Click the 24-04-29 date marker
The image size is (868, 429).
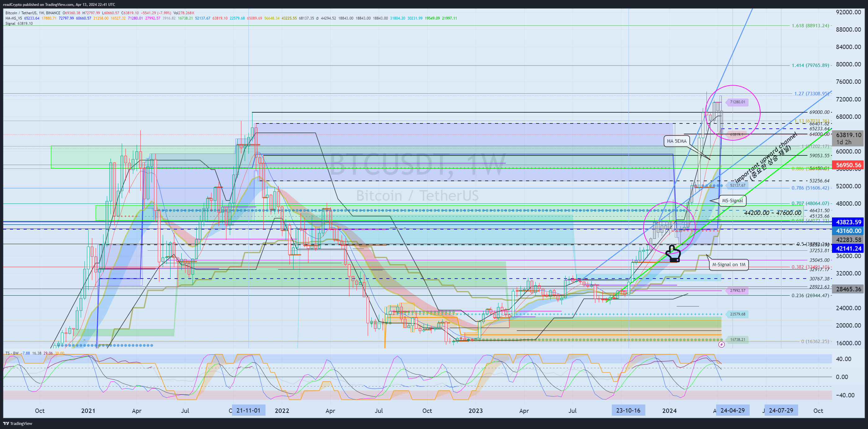[x=733, y=410]
